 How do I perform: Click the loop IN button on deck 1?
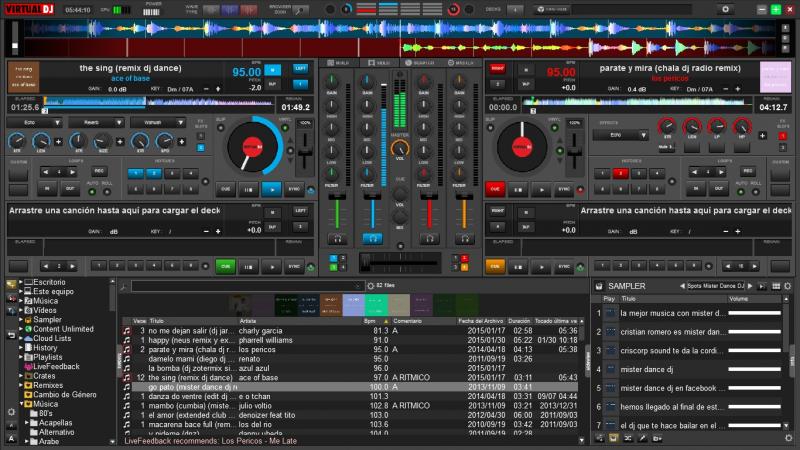tap(47, 189)
